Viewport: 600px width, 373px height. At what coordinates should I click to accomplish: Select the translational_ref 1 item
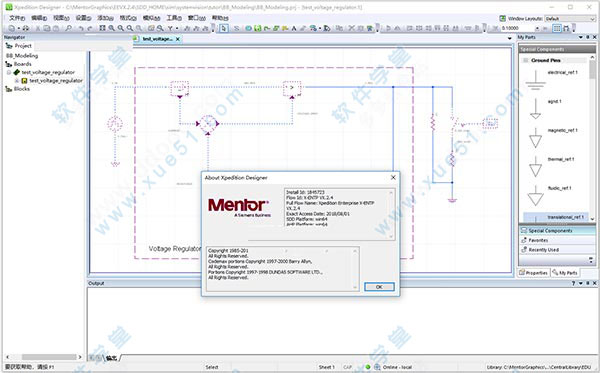pos(556,217)
